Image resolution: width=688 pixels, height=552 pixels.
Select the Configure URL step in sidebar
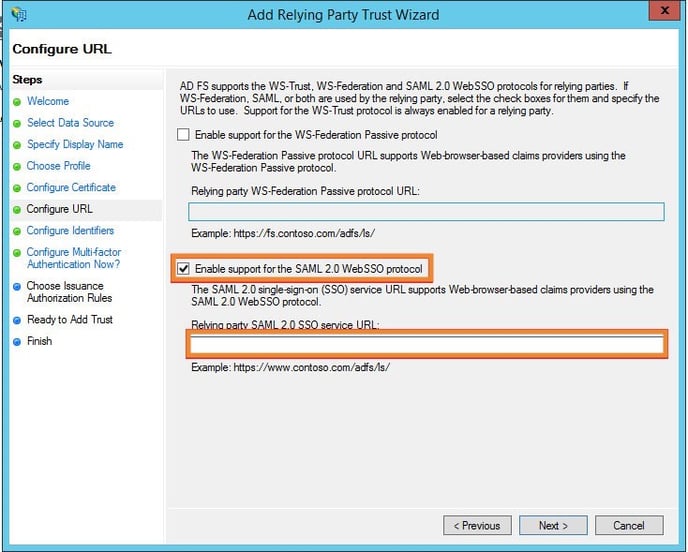pos(60,210)
